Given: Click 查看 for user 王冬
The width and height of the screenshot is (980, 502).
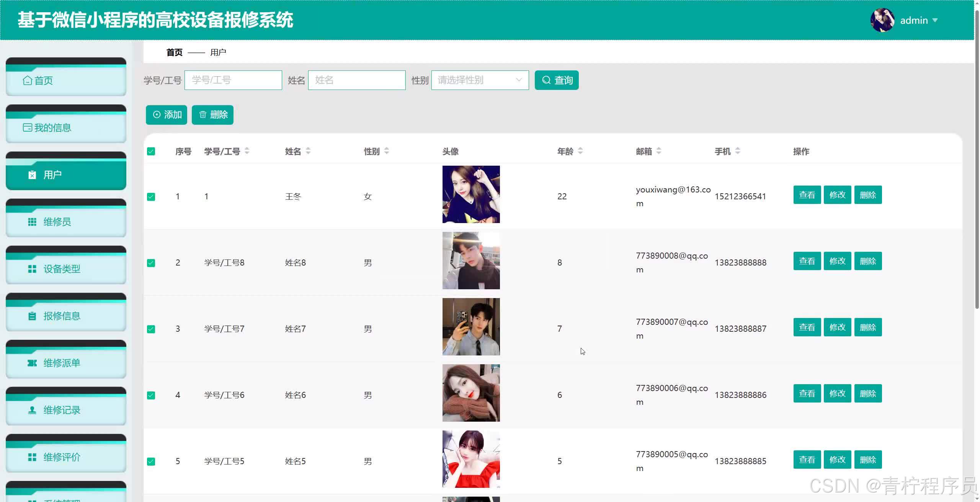Looking at the screenshot, I should tap(807, 195).
